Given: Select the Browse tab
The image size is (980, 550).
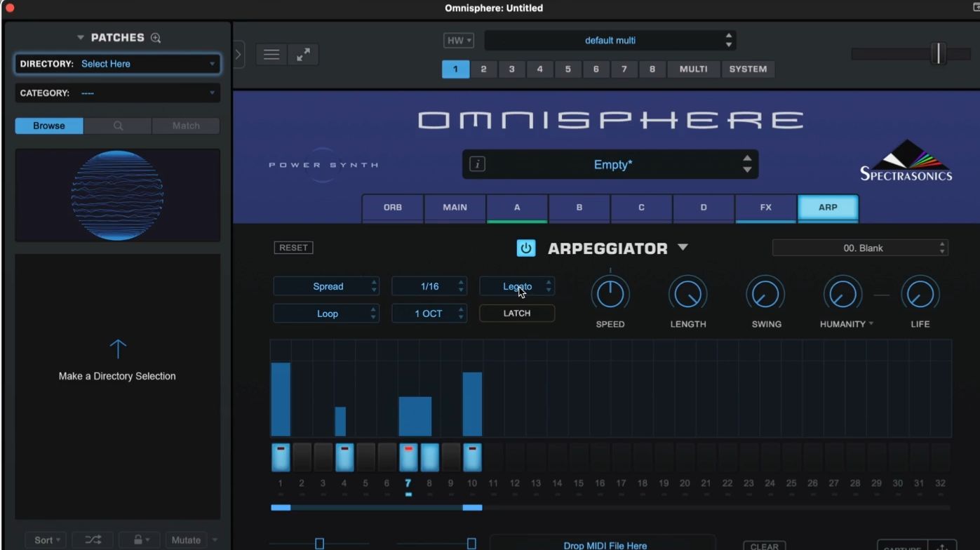Looking at the screenshot, I should 49,126.
